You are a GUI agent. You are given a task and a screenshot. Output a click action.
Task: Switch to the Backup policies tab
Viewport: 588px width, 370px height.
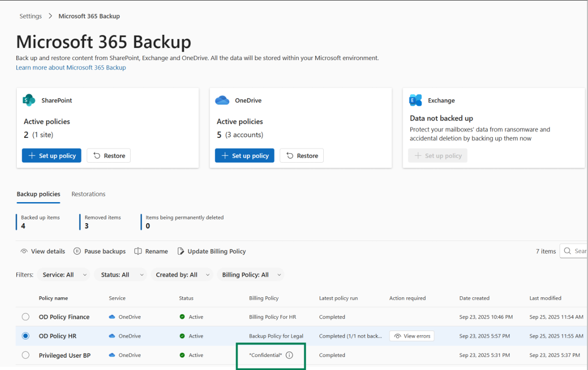tap(38, 194)
